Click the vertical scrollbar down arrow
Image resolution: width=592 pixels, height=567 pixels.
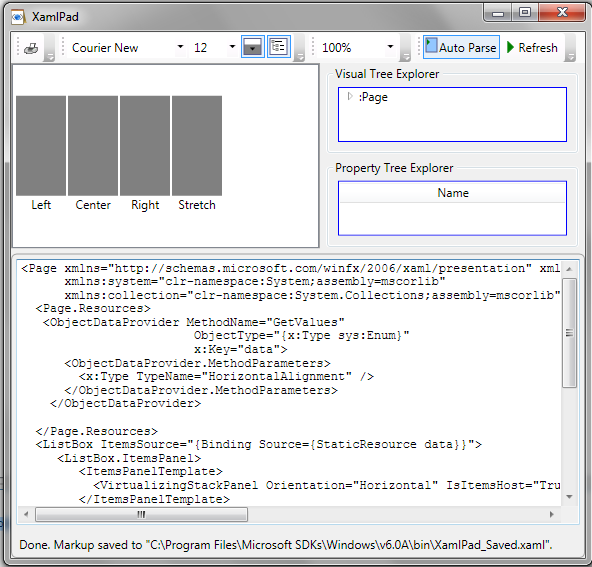tap(569, 496)
